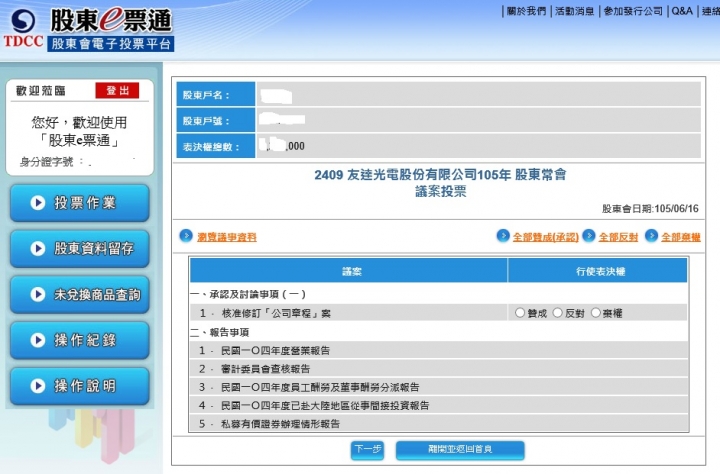Click the 2409 友達光電 meeting title

pyautogui.click(x=440, y=175)
